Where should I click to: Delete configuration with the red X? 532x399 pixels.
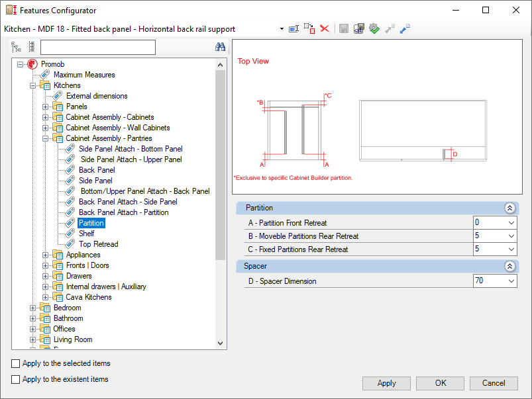pos(325,29)
